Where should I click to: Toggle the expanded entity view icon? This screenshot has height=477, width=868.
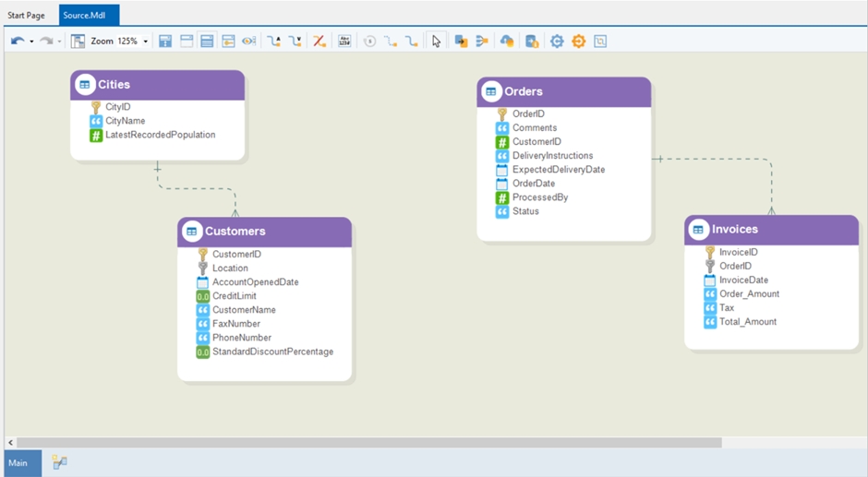coord(207,42)
